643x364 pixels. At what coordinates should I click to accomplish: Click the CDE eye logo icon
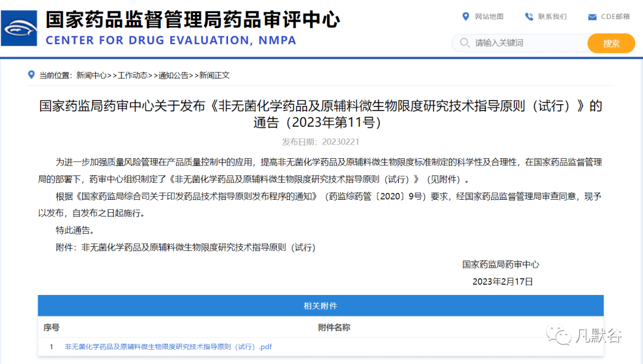tap(18, 27)
